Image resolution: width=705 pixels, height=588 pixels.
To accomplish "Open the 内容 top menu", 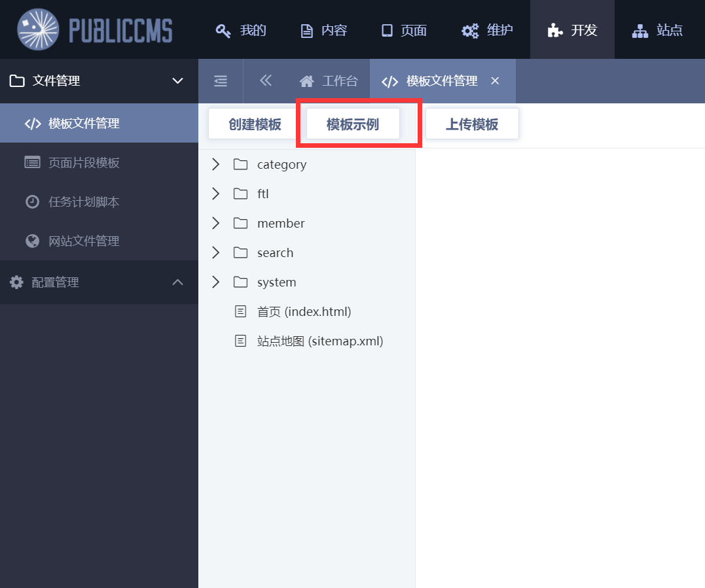I will tap(324, 30).
